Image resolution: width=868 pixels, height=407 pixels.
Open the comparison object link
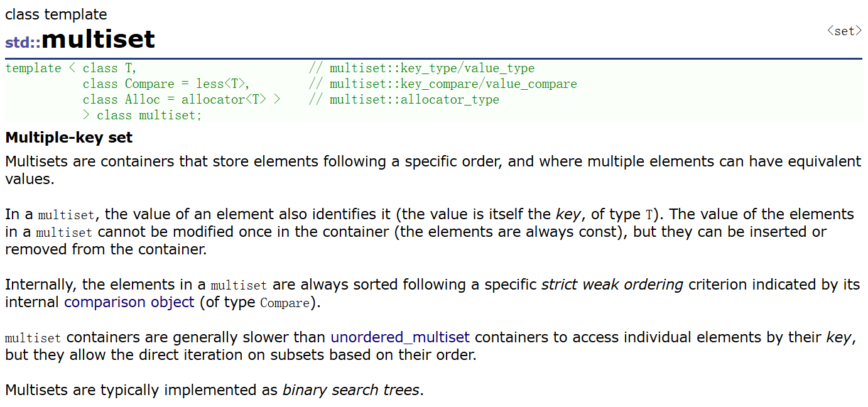[129, 302]
